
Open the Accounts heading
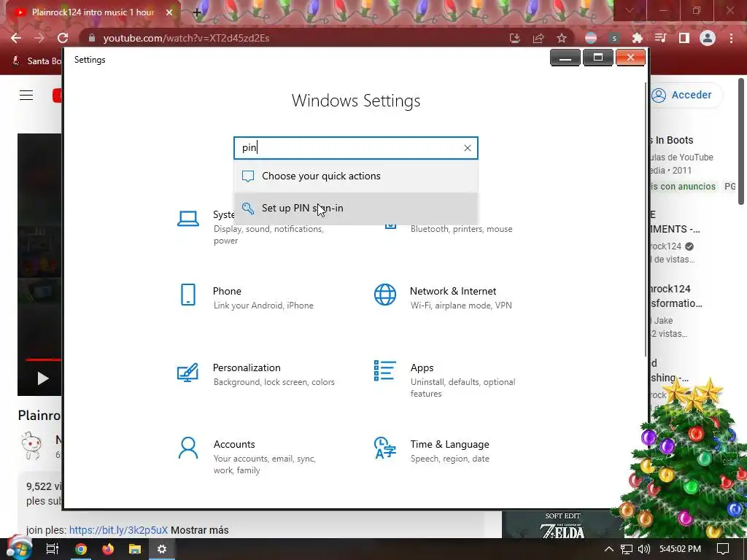pyautogui.click(x=234, y=444)
